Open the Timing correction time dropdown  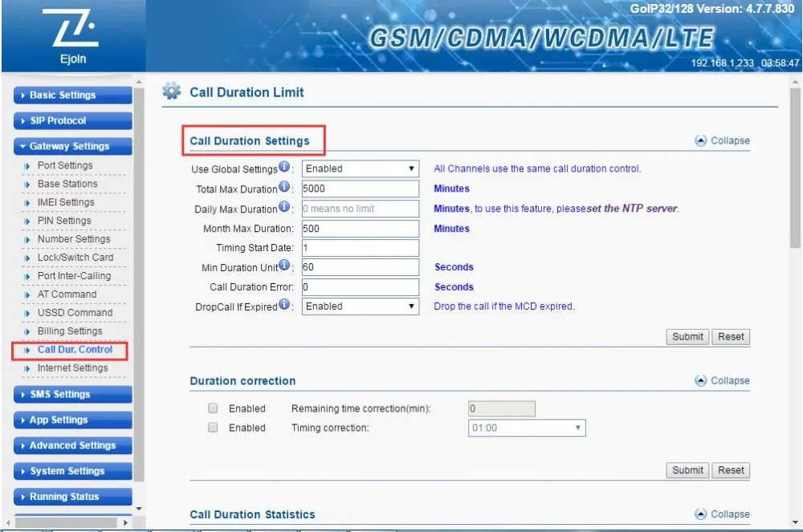click(x=526, y=428)
